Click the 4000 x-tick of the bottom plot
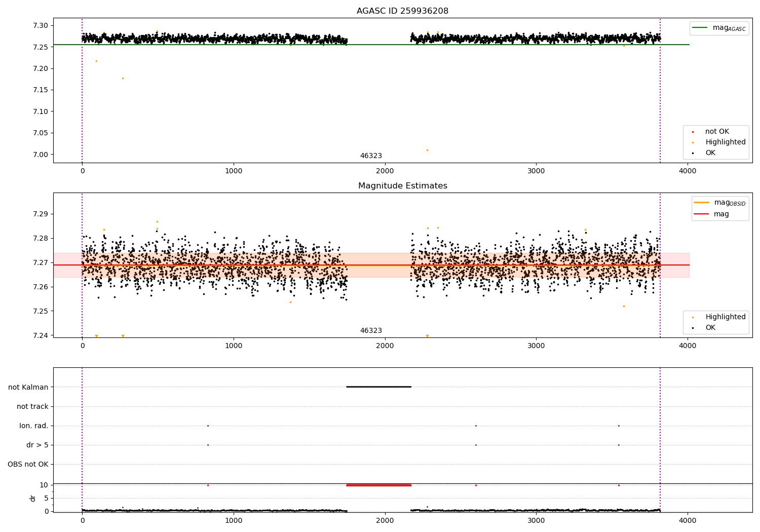 [688, 520]
